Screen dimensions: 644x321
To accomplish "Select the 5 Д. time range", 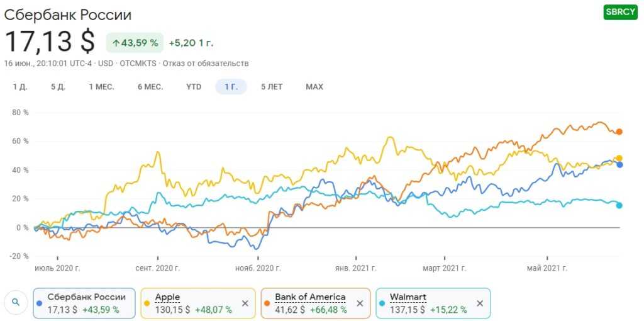I will 58,87.
